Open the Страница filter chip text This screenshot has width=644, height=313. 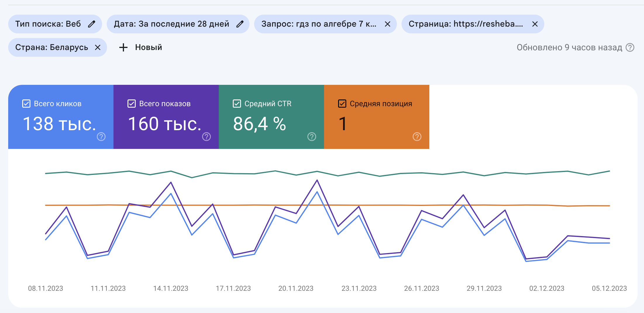[x=466, y=24]
